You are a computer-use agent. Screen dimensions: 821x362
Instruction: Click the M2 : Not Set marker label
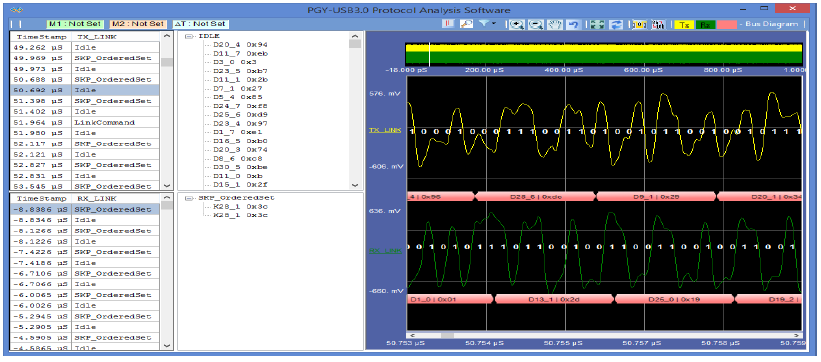tap(137, 24)
